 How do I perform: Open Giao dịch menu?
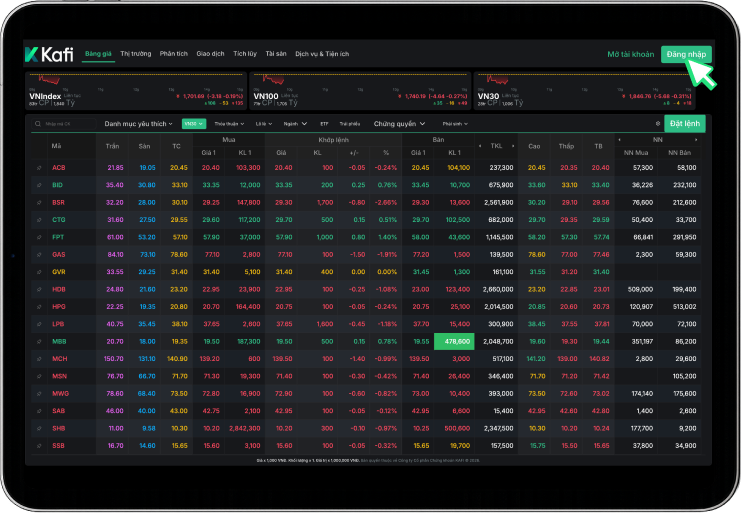pyautogui.click(x=210, y=54)
